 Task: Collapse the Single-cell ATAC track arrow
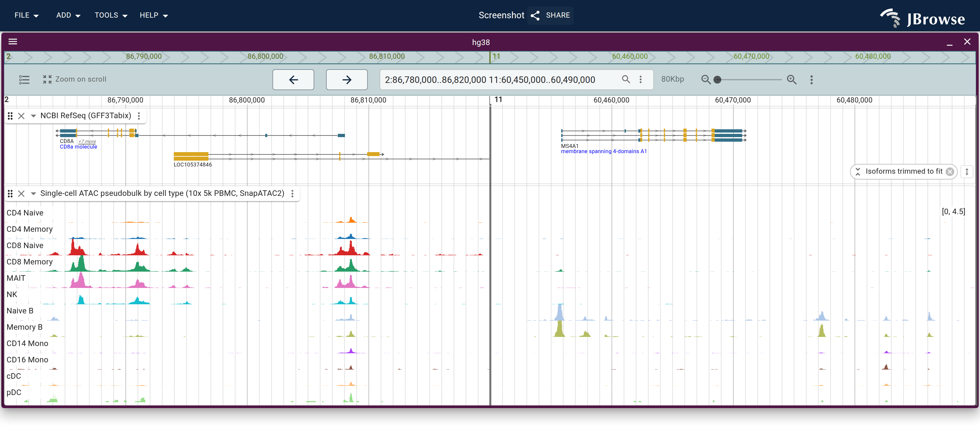(33, 194)
